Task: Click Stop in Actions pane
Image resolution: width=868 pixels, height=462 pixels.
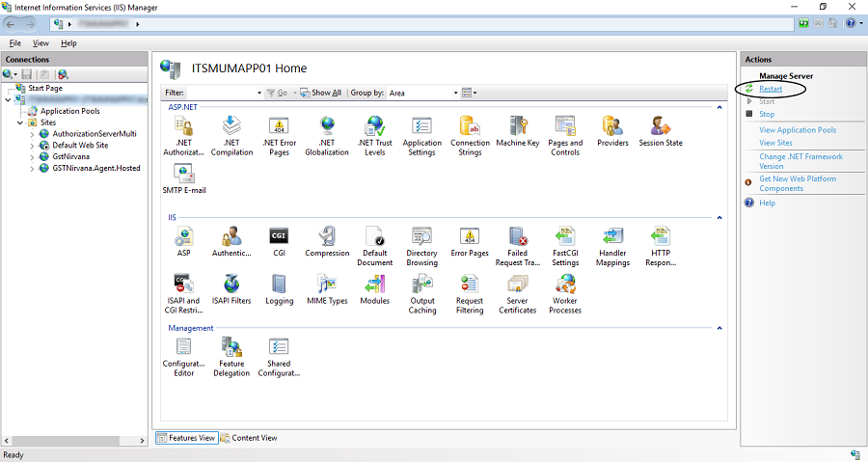Action: coord(767,114)
